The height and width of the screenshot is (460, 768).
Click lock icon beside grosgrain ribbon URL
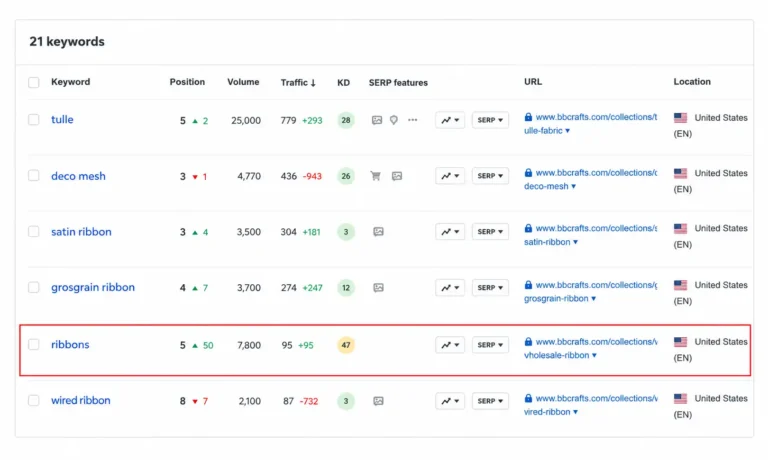tap(528, 285)
